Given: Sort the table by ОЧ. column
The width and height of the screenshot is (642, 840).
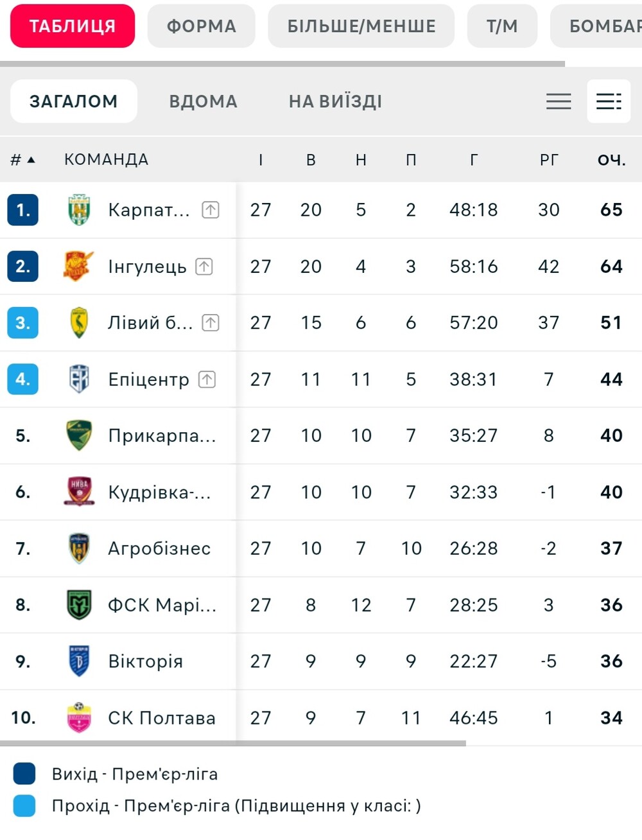Looking at the screenshot, I should pos(611,159).
